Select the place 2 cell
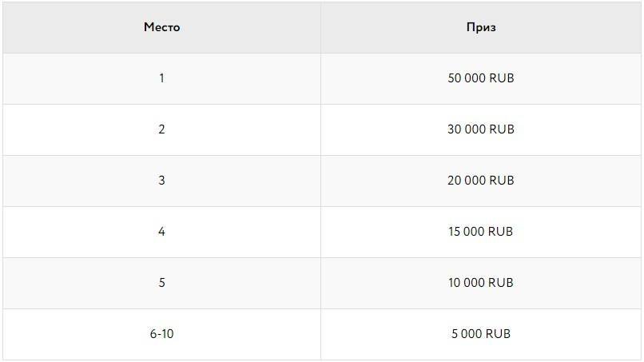This screenshot has height=362, width=644. pos(161,129)
